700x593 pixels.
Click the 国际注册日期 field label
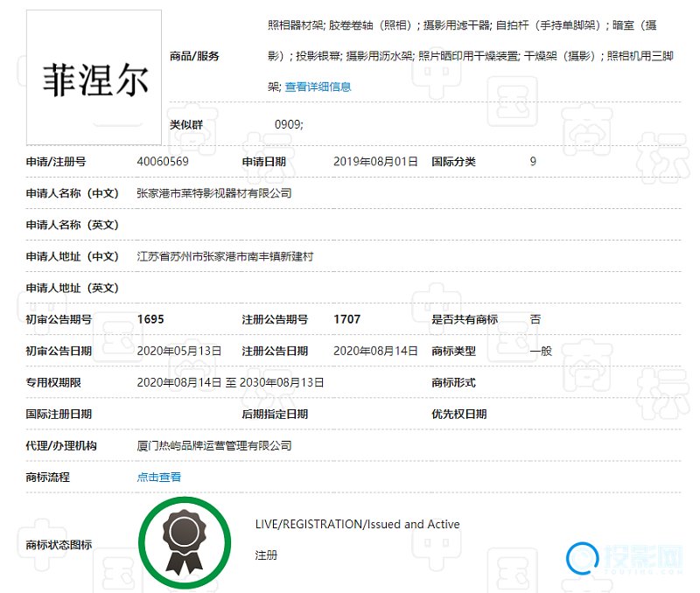point(59,414)
